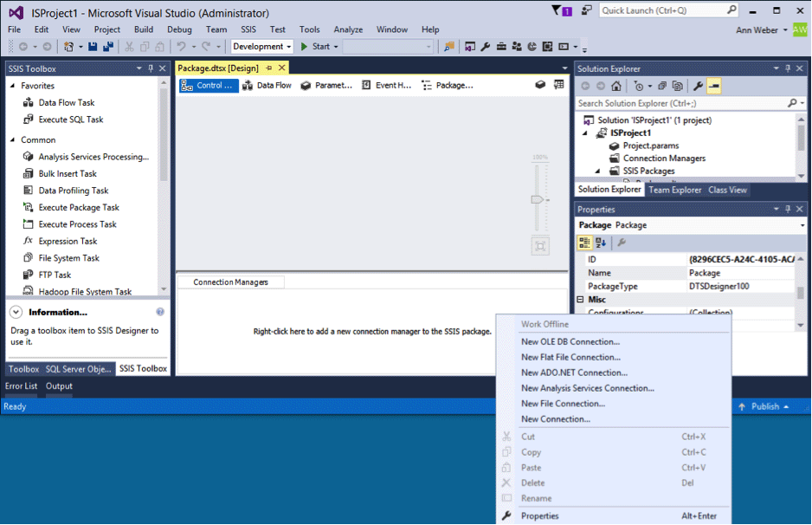Toggle auto-hide pin on Solution Explorer
The image size is (812, 525).
pyautogui.click(x=788, y=68)
